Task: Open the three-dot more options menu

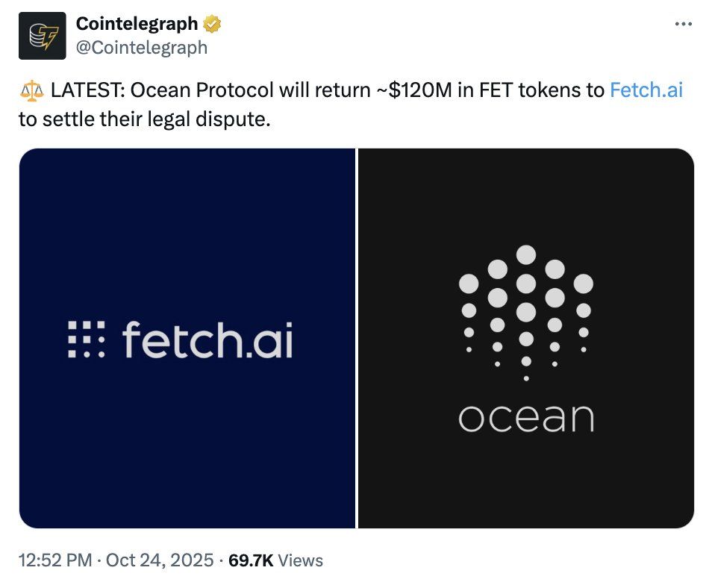Action: pyautogui.click(x=683, y=25)
